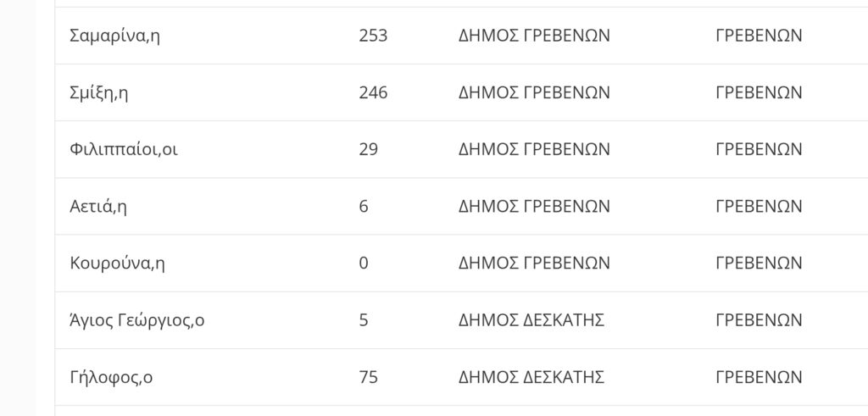Select the Άγιος Γεώργιος,ο name cell
Screen dimensions: 868x416
pos(136,320)
